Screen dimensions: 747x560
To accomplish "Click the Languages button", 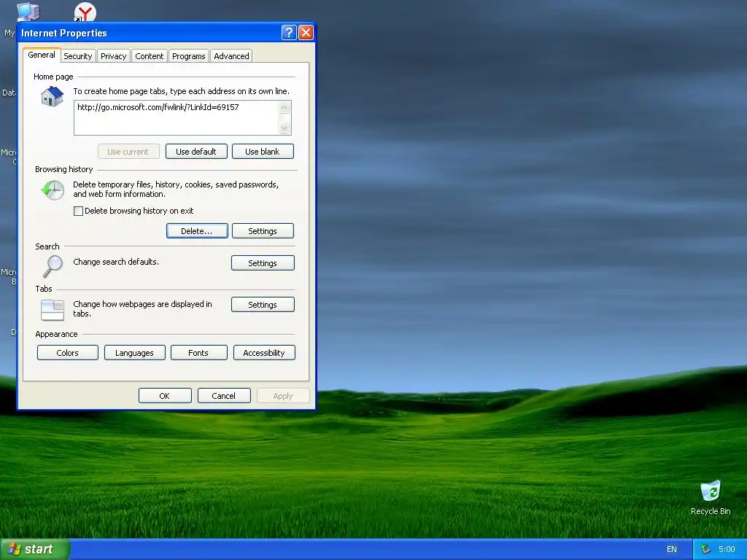I will (x=134, y=353).
